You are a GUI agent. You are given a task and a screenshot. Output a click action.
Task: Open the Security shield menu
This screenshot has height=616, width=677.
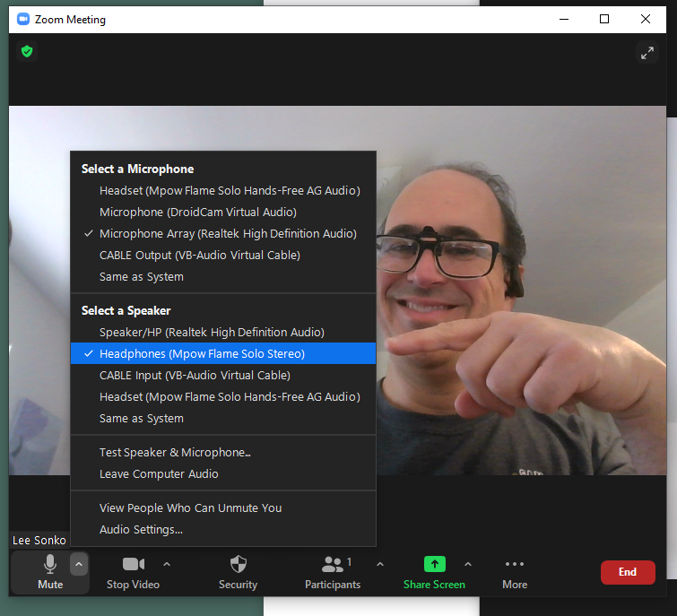238,572
